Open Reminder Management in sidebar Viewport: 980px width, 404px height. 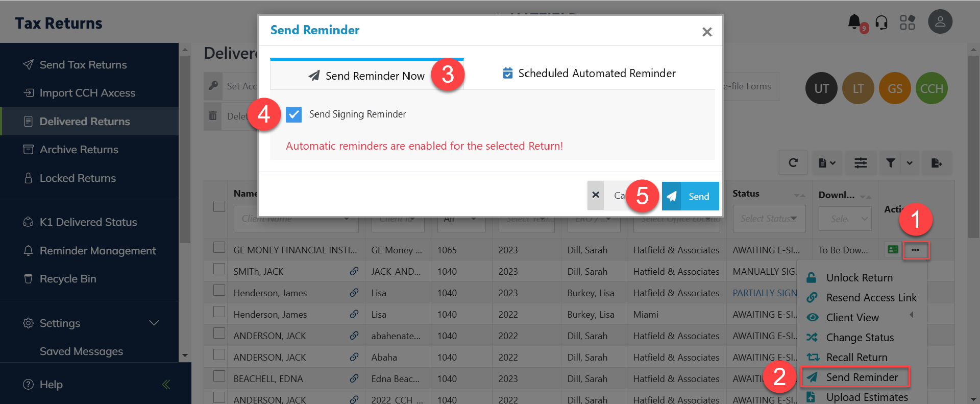[97, 251]
